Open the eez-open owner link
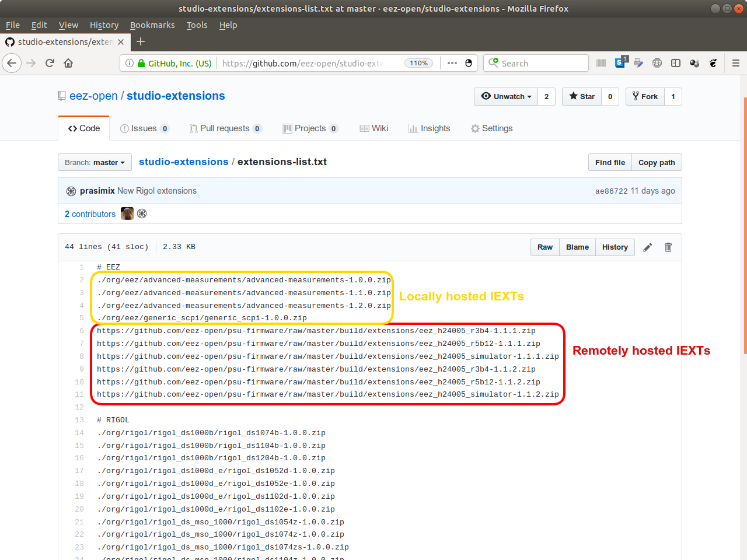 93,96
